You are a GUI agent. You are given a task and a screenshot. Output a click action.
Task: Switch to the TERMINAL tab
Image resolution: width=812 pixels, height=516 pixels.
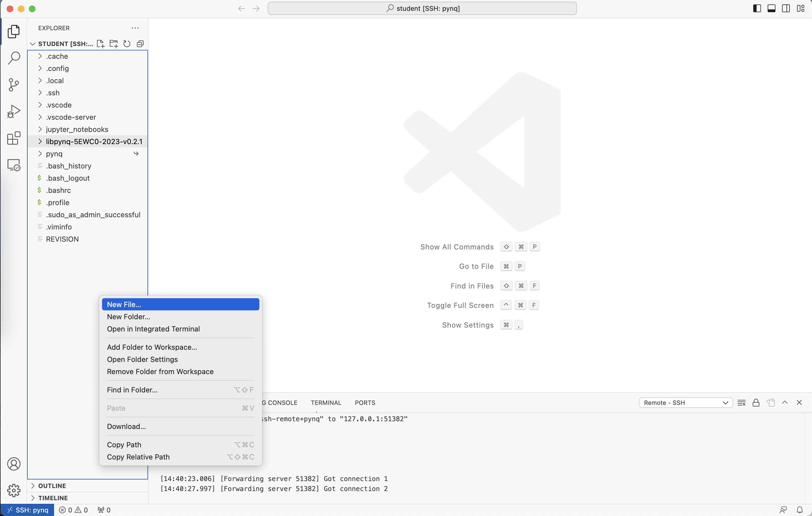[x=326, y=403]
